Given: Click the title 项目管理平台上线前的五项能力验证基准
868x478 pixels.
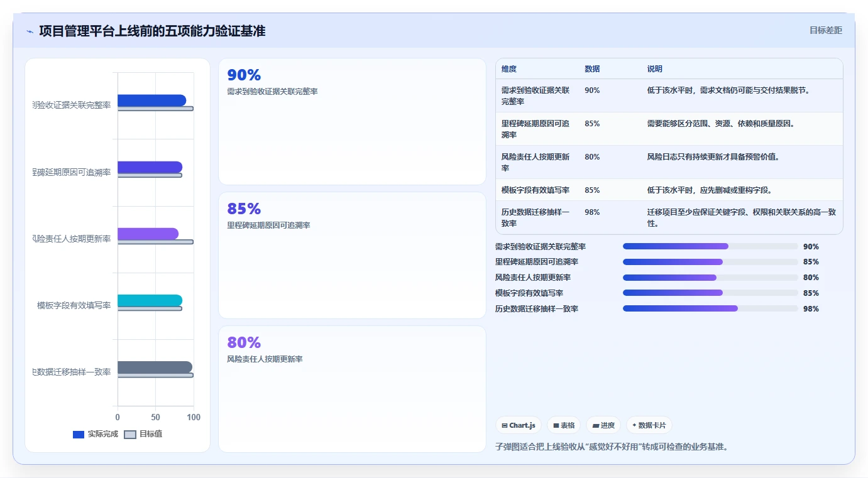Looking at the screenshot, I should point(152,31).
